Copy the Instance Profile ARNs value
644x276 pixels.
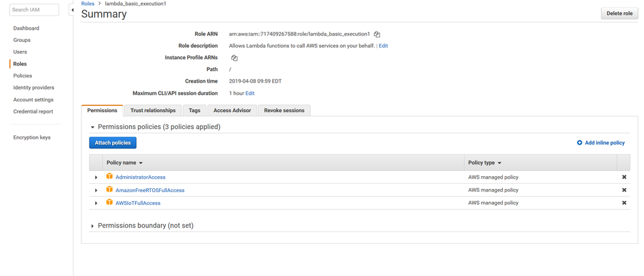(x=234, y=58)
